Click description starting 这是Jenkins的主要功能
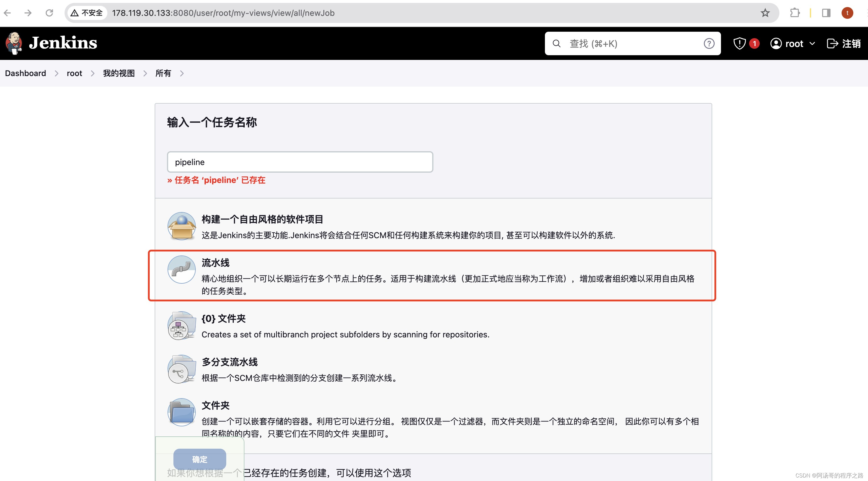The height and width of the screenshot is (481, 868). click(x=408, y=235)
